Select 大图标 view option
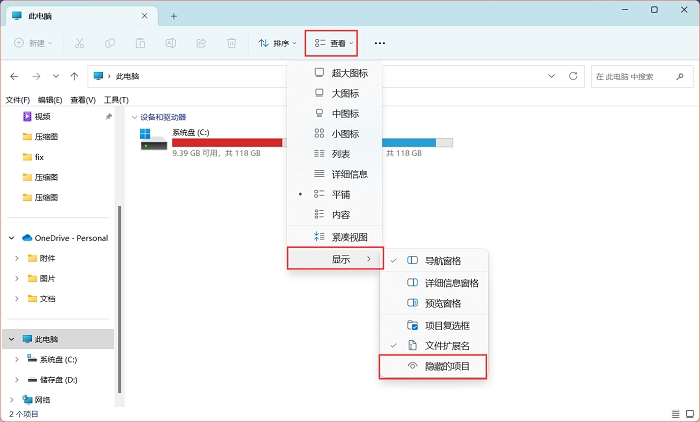This screenshot has height=422, width=700. pyautogui.click(x=334, y=93)
